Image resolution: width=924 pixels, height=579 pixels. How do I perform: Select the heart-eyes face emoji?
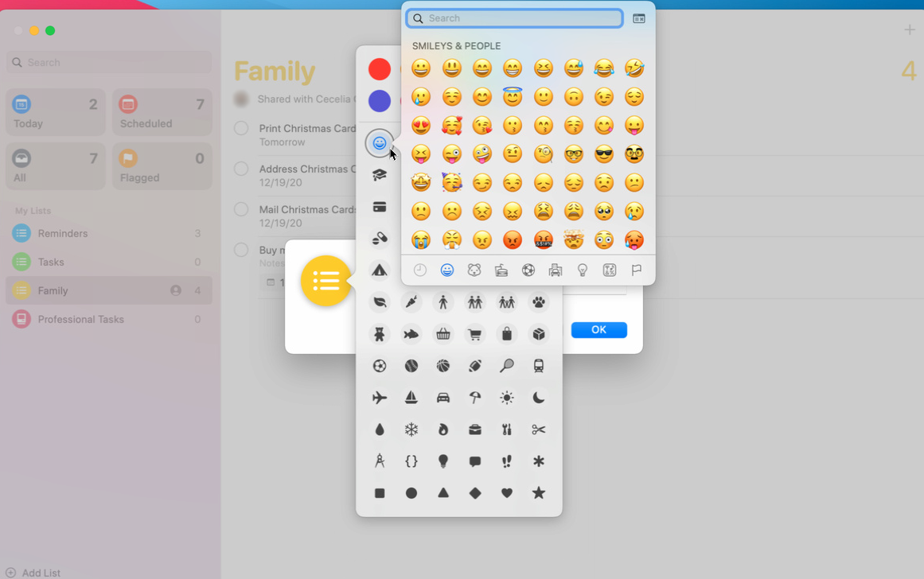(x=421, y=126)
